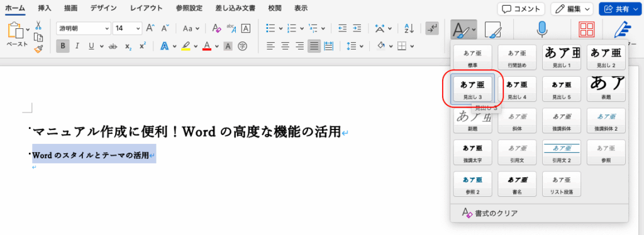
Task: Open the デザイン tab
Action: tap(104, 8)
